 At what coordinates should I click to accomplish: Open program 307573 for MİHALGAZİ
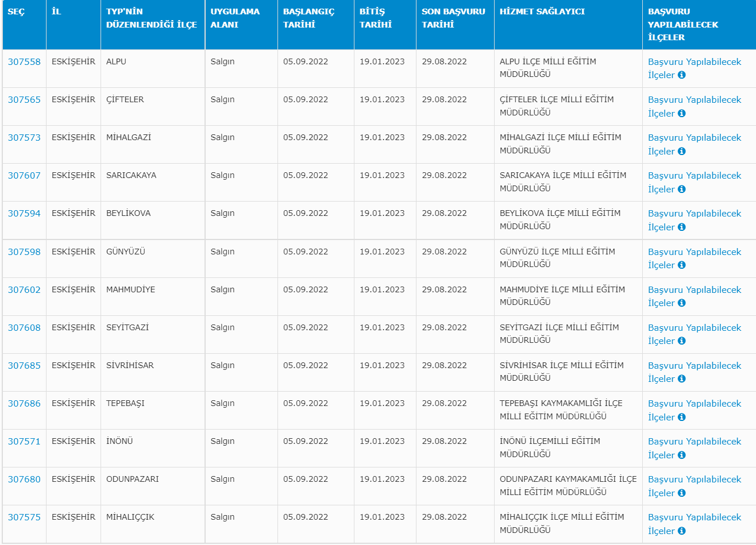tap(24, 138)
